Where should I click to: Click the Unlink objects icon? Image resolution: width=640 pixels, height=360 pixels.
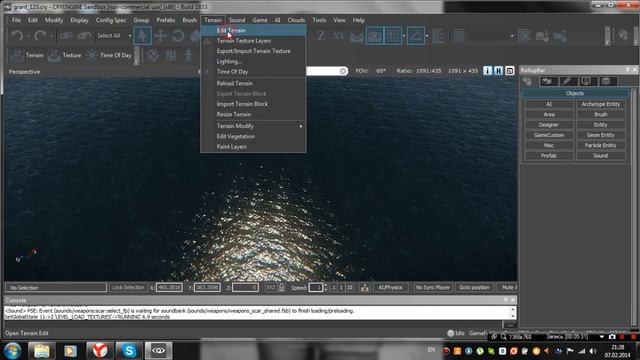coord(84,36)
